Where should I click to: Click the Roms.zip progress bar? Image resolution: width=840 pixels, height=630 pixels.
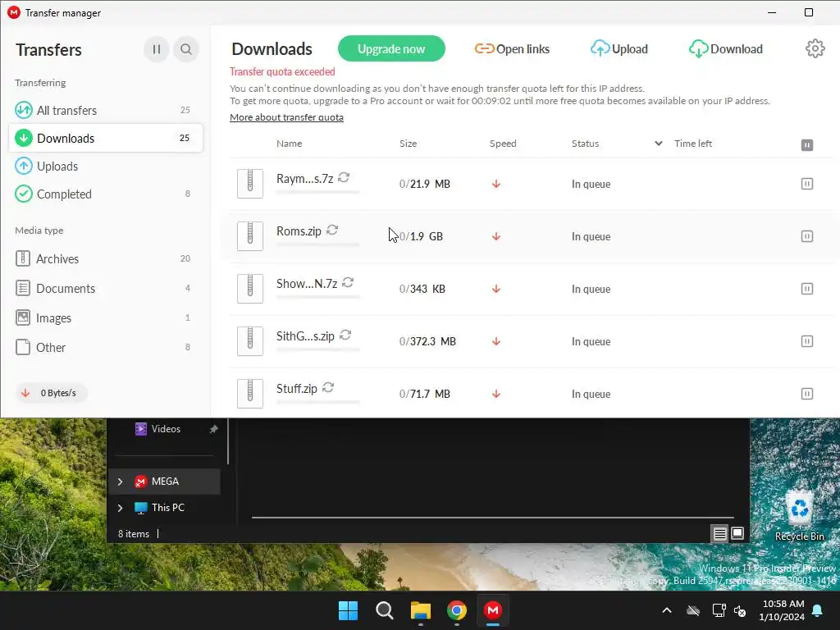point(317,244)
